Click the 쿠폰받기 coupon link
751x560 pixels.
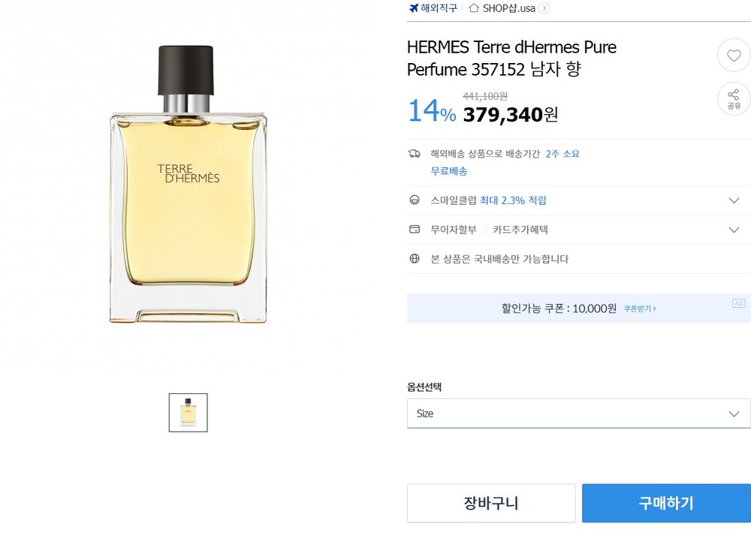coord(639,309)
